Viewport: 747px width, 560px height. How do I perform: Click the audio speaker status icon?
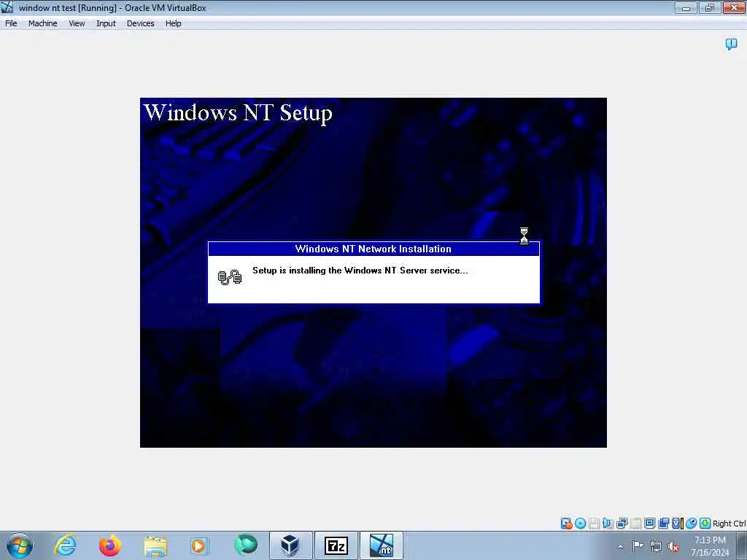(608, 524)
